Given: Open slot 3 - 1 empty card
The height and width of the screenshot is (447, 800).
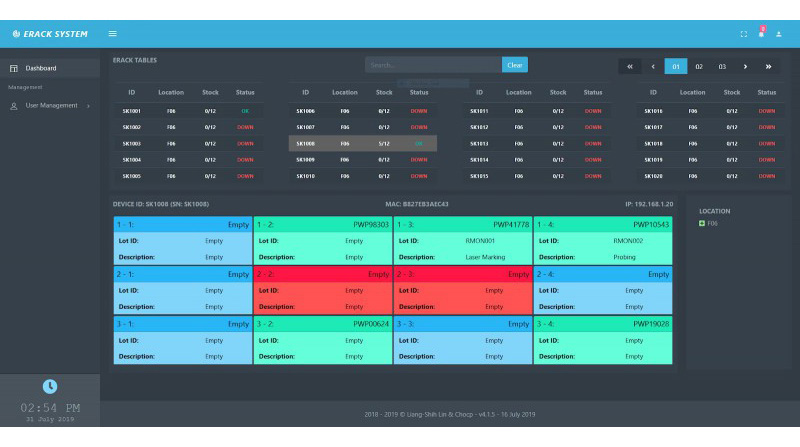Looking at the screenshot, I should tap(183, 340).
